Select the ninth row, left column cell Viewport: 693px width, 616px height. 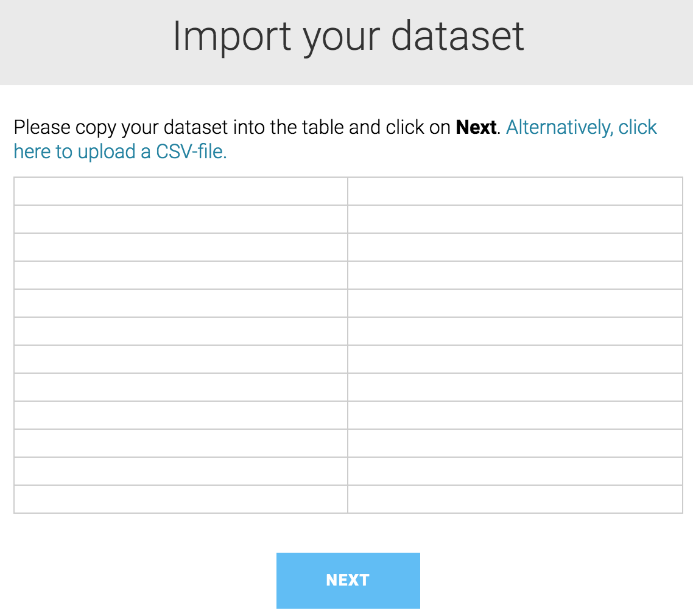click(x=181, y=415)
